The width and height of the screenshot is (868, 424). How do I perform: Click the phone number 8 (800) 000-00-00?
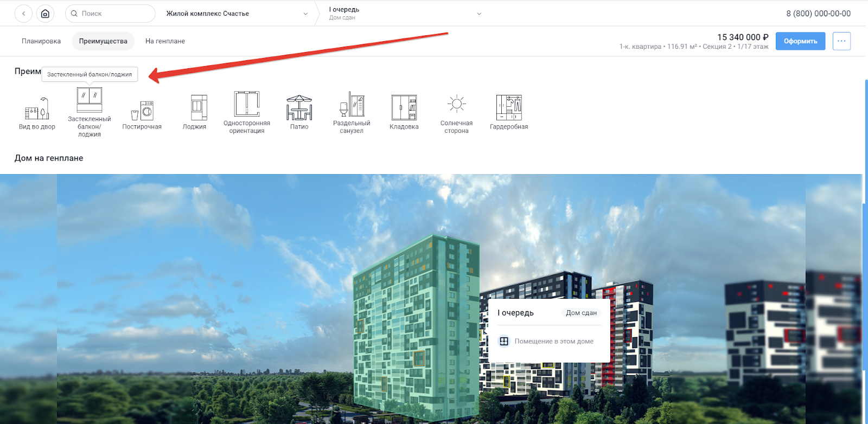(818, 14)
